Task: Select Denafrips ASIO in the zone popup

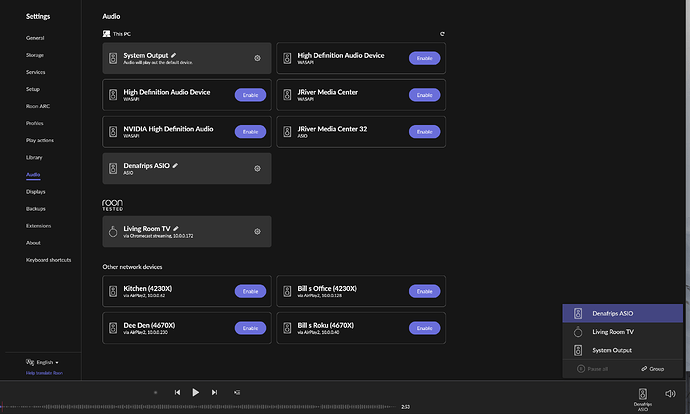Action: (x=622, y=313)
